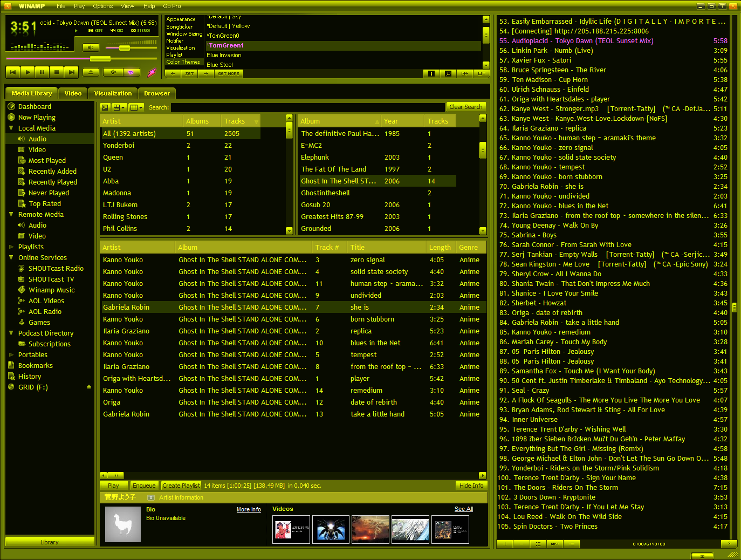Open first view-mode icon left of Search
Screen dimensions: 741x560
[x=105, y=107]
